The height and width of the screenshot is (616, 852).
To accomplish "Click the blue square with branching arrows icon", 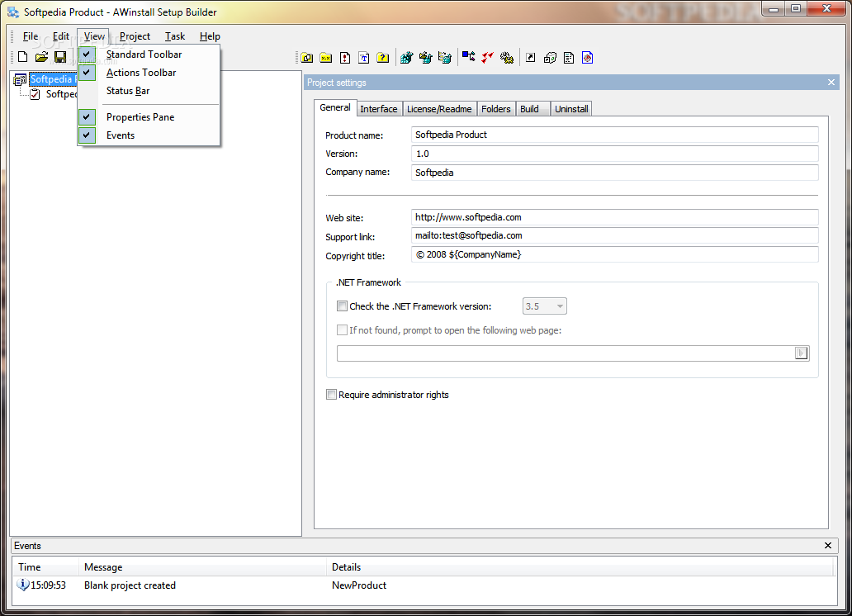I will [468, 56].
